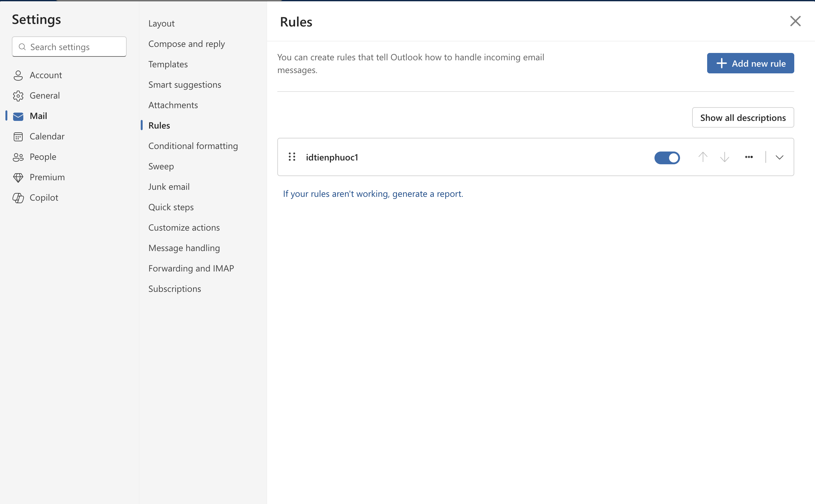Focus the Search settings field

coord(69,47)
